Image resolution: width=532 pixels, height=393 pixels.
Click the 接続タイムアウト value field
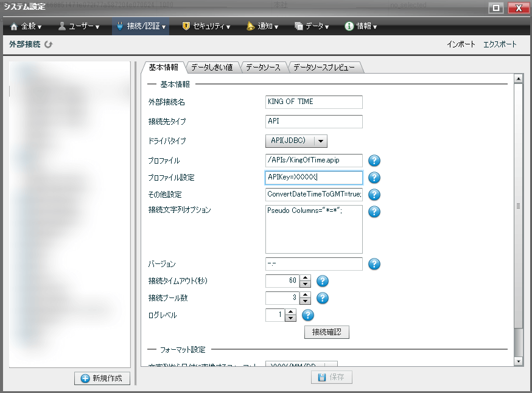point(282,281)
